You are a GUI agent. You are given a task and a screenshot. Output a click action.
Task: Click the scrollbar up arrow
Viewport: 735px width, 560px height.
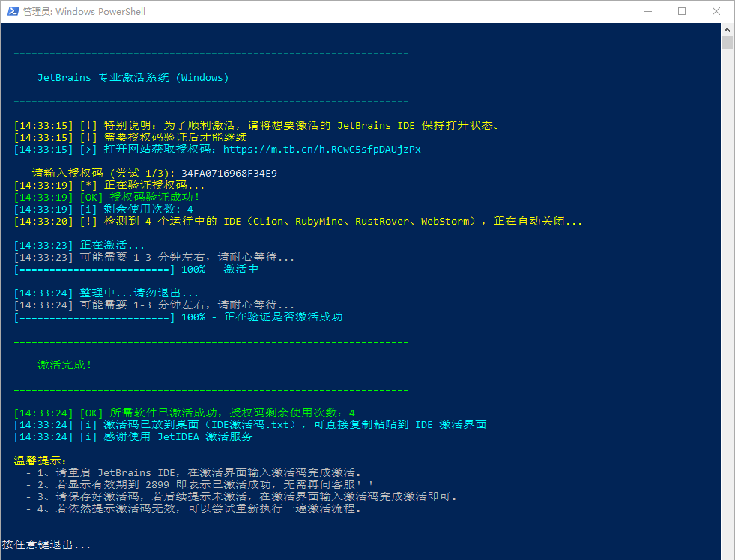click(x=727, y=30)
